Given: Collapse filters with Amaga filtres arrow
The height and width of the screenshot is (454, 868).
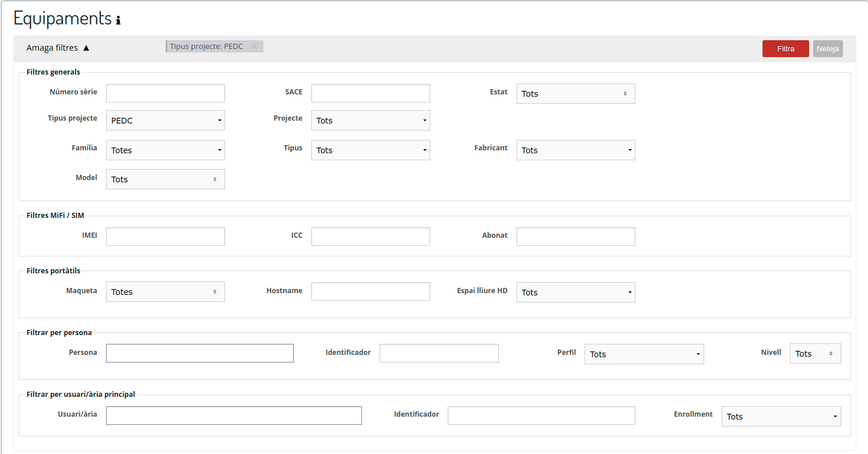Looking at the screenshot, I should click(x=86, y=48).
